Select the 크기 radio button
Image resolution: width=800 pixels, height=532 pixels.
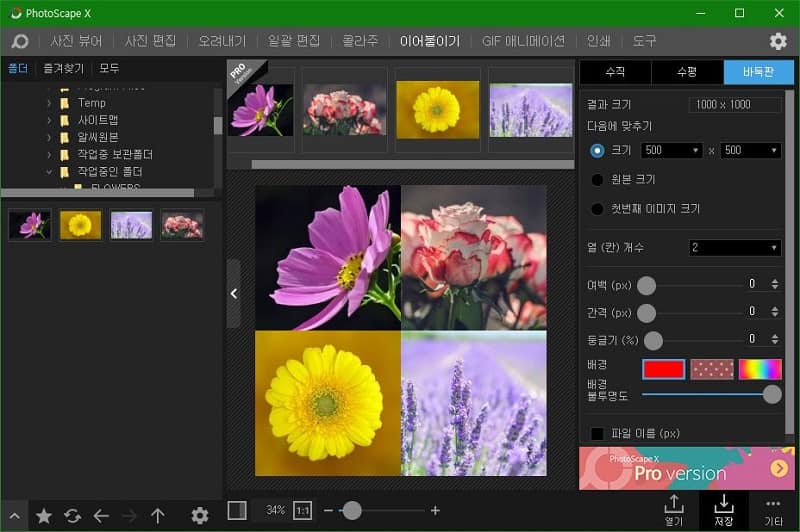597,150
